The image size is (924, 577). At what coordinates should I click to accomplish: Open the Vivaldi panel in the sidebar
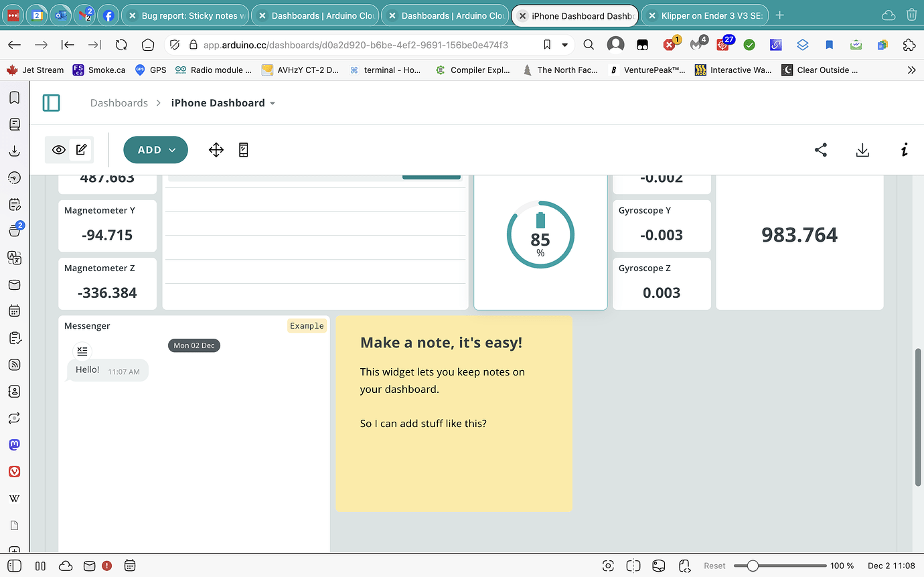tap(14, 471)
